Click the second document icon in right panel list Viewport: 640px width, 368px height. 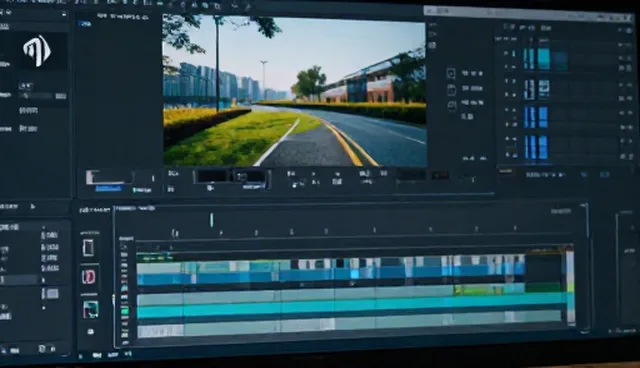pos(451,90)
